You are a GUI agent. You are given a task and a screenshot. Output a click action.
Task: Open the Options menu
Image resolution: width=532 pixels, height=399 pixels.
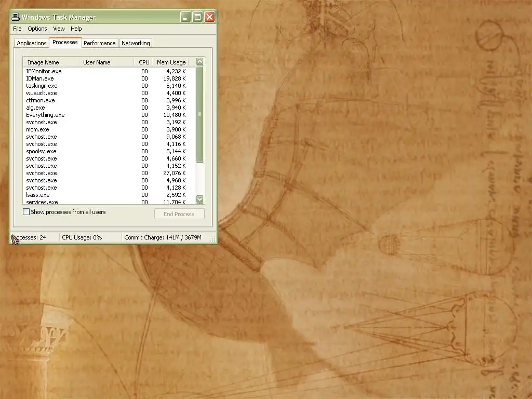coord(37,29)
